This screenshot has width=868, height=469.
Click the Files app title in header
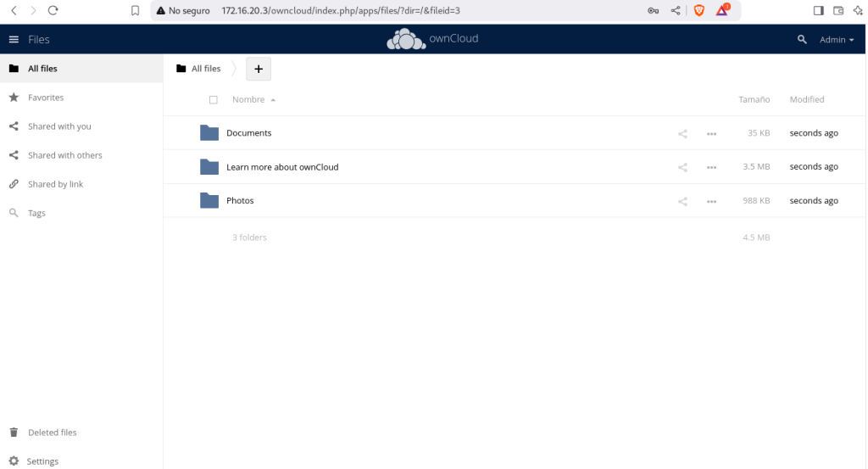[x=39, y=39]
